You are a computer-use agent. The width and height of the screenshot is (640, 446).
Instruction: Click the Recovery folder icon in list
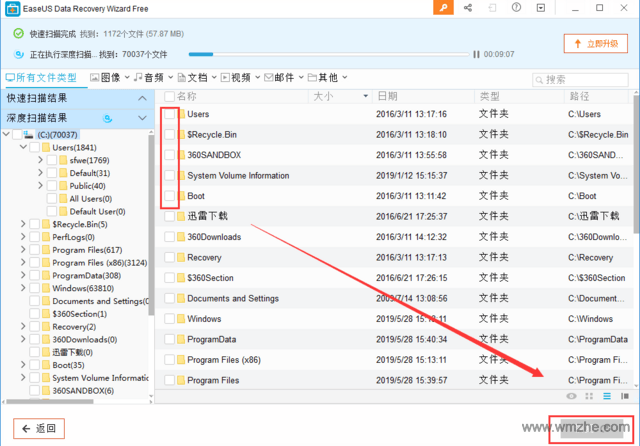pos(181,257)
